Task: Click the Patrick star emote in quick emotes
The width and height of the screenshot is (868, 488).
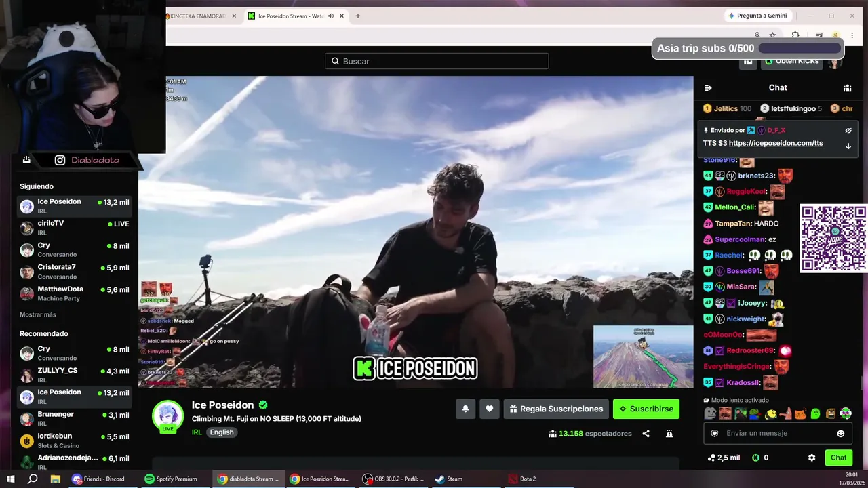Action: [785, 413]
